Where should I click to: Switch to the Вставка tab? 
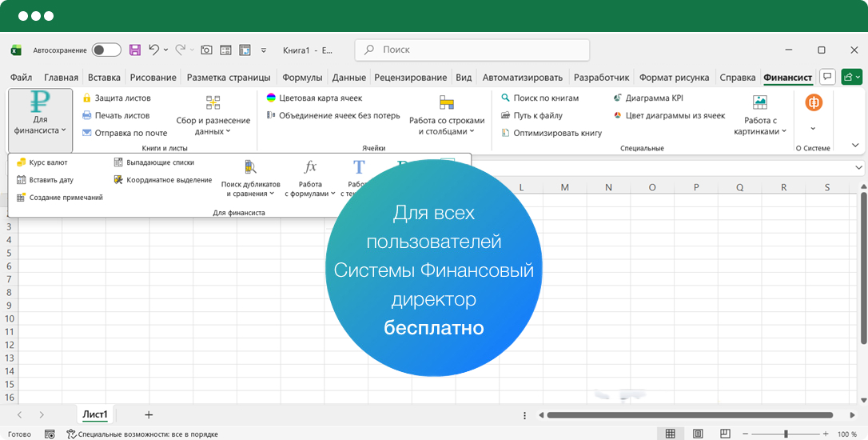click(104, 78)
